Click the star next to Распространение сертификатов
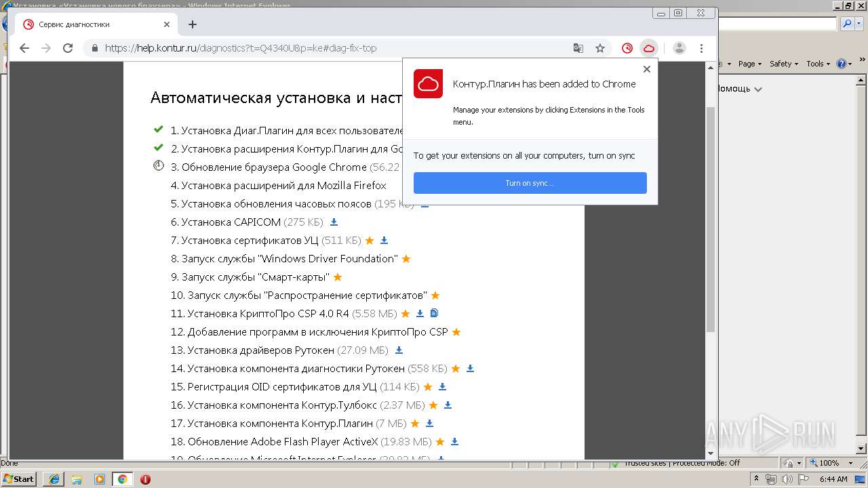The image size is (868, 488). [x=435, y=296]
